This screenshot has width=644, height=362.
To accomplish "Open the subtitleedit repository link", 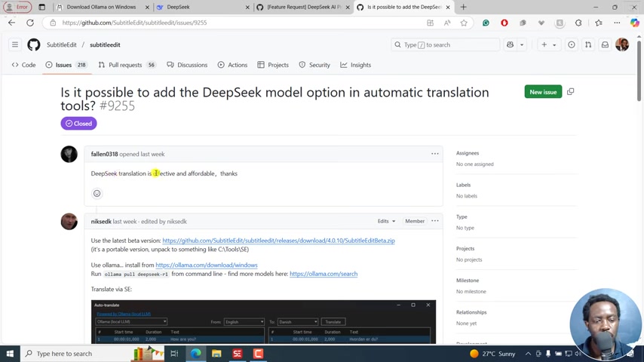I will point(105,44).
